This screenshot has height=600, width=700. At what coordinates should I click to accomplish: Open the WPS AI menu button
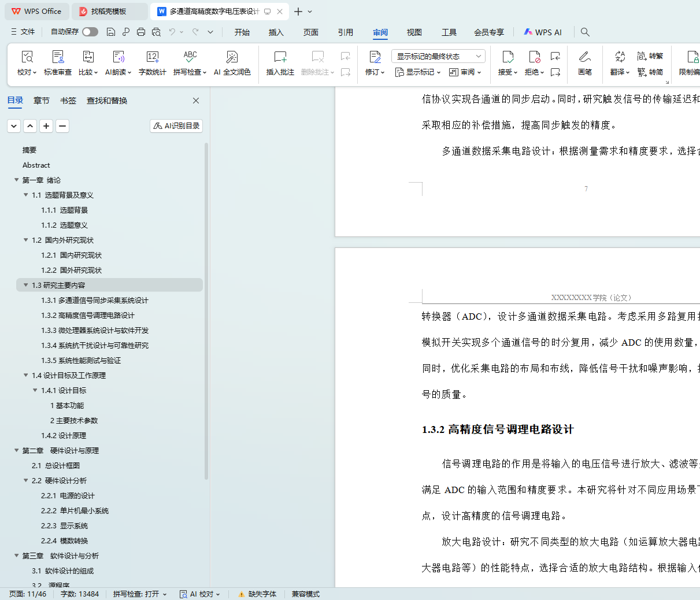(542, 32)
